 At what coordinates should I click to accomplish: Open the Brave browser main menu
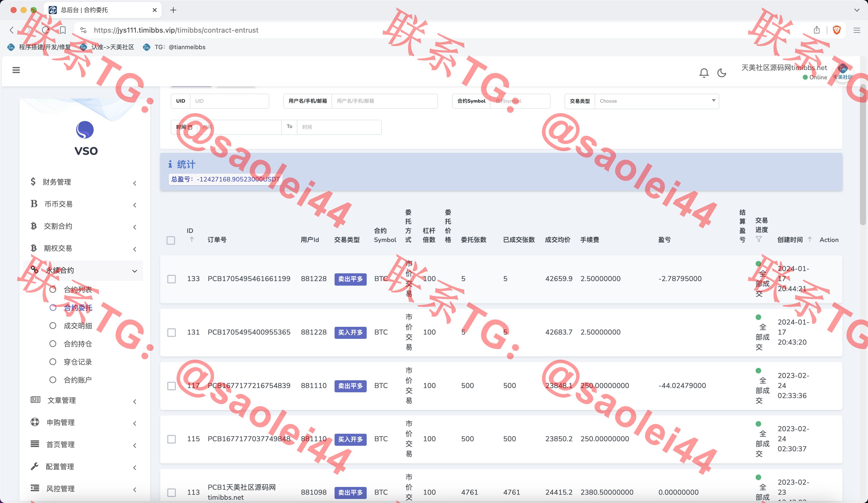tap(857, 30)
